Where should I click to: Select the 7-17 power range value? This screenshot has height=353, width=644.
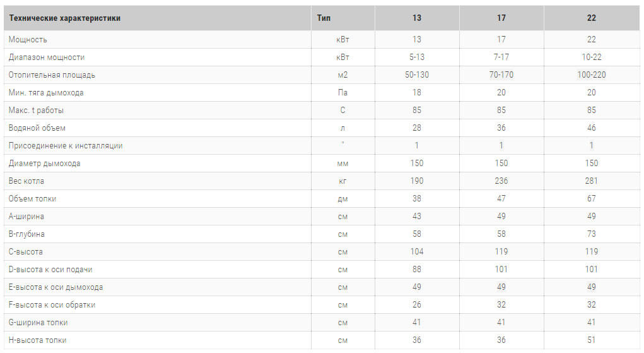(x=501, y=57)
